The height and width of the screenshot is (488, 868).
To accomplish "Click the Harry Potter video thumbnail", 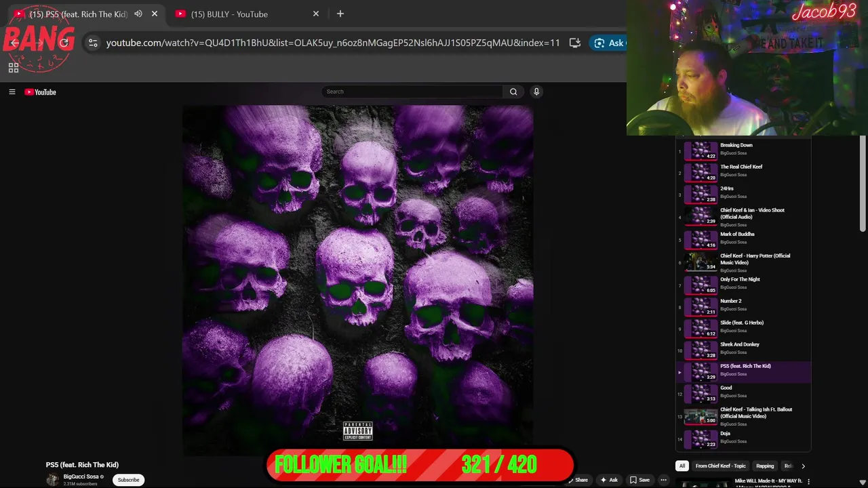I will pyautogui.click(x=701, y=262).
